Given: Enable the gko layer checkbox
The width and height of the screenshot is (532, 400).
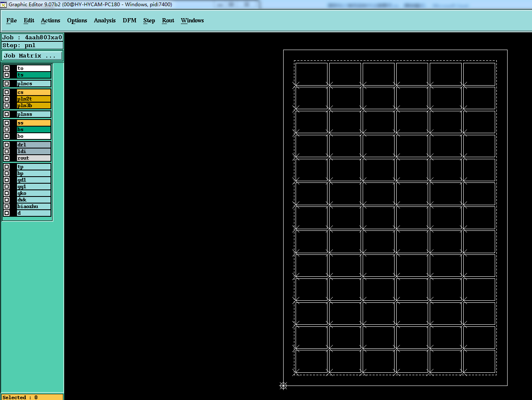Looking at the screenshot, I should 7,193.
